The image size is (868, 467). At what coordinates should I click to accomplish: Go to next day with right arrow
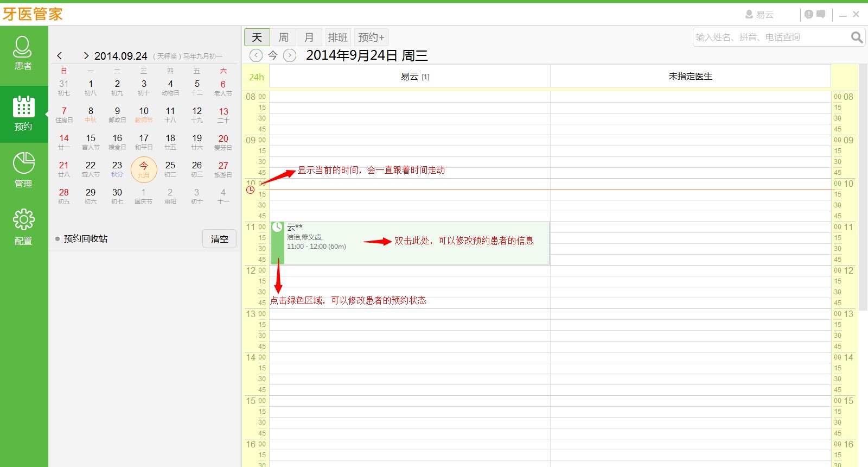click(x=290, y=55)
